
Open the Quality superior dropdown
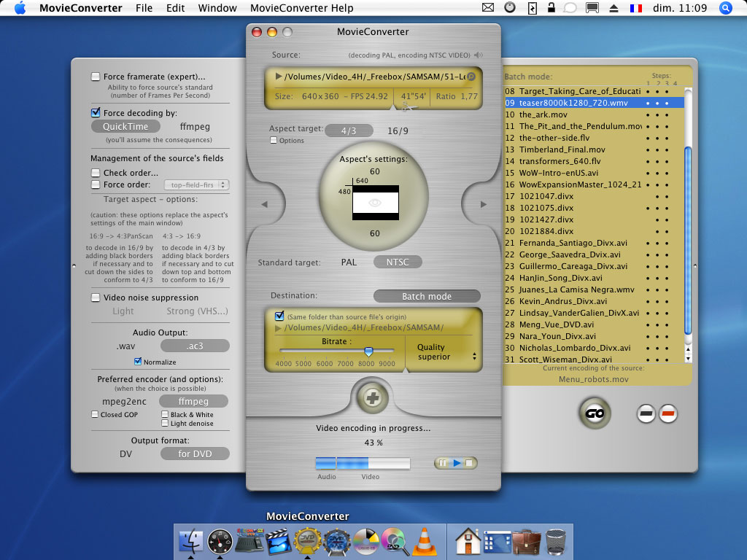(446, 352)
